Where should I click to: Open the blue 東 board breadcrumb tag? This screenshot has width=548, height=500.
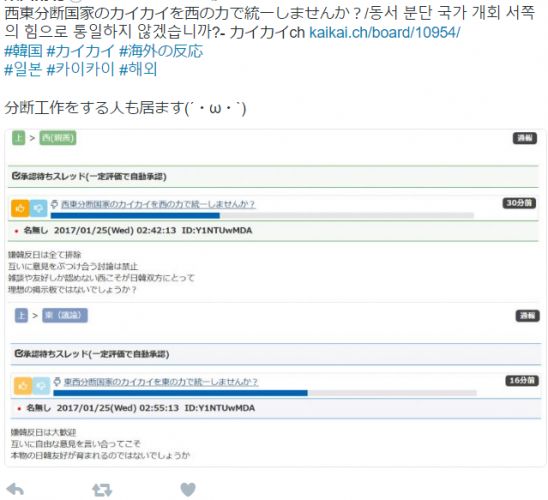click(65, 316)
